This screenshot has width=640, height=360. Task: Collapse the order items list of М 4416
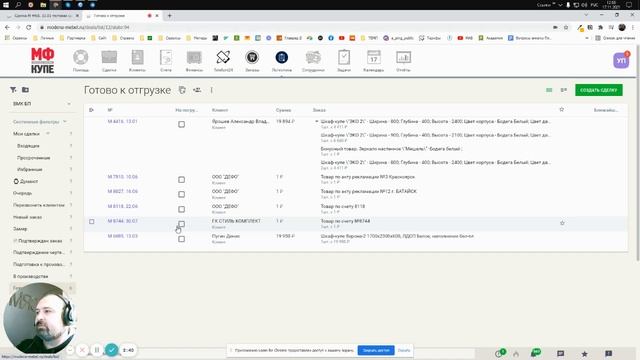(316, 121)
